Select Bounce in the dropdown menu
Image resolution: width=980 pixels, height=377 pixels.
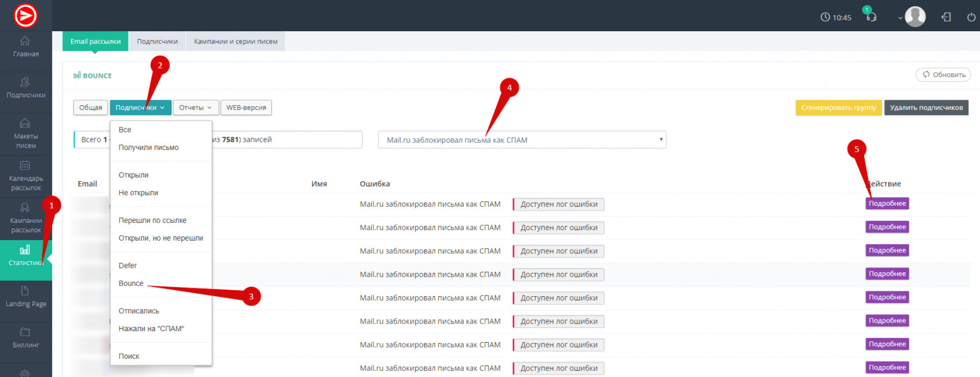pos(131,283)
